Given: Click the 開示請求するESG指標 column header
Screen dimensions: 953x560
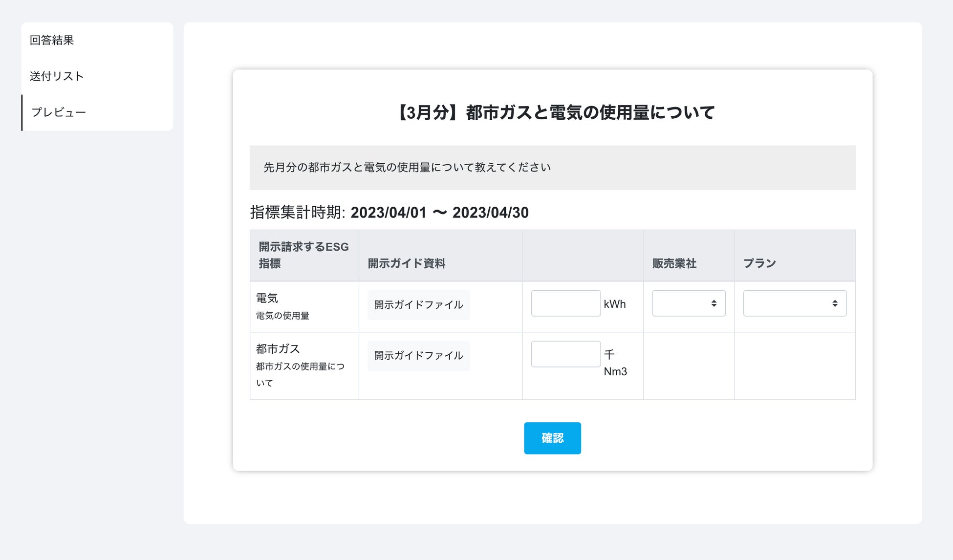Looking at the screenshot, I should pyautogui.click(x=303, y=255).
